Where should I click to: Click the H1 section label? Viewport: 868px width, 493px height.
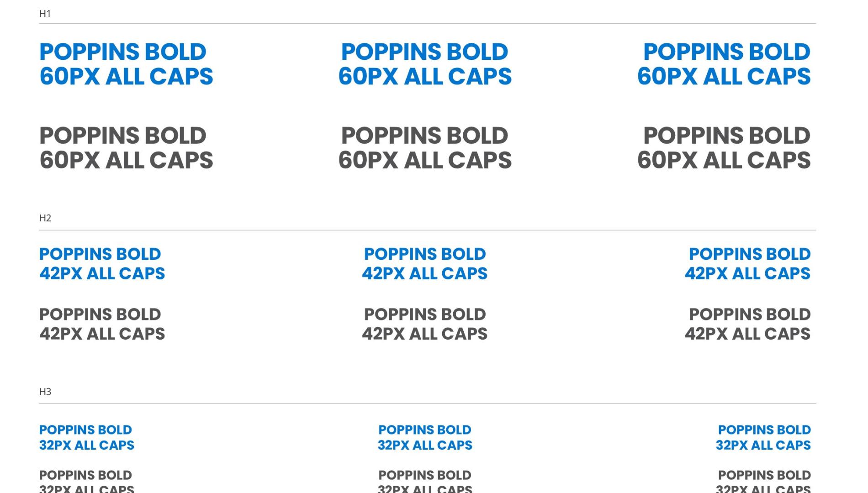pos(45,14)
